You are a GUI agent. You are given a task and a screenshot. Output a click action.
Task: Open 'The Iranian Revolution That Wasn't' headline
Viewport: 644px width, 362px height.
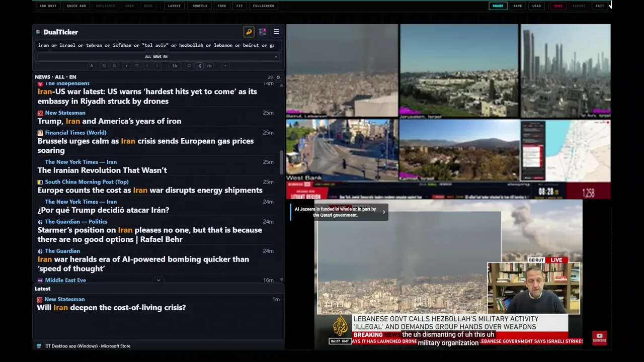coord(102,170)
